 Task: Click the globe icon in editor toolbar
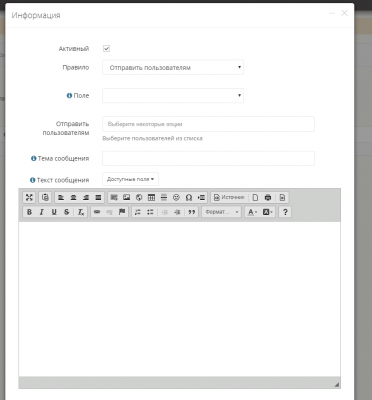(x=139, y=197)
